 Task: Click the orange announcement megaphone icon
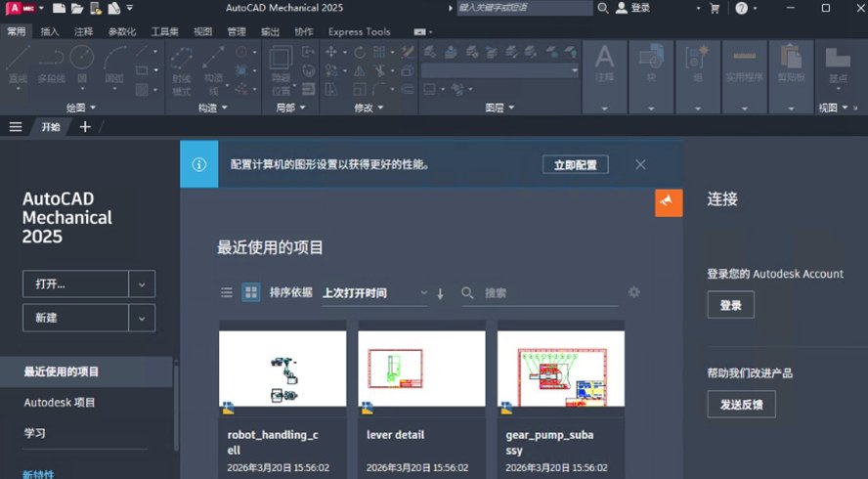click(x=669, y=202)
